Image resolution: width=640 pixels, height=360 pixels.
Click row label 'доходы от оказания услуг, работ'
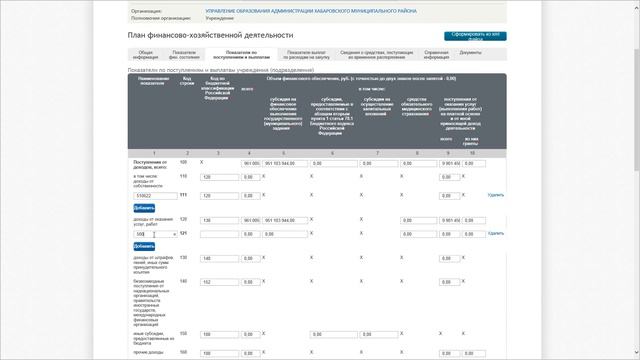[x=153, y=222]
